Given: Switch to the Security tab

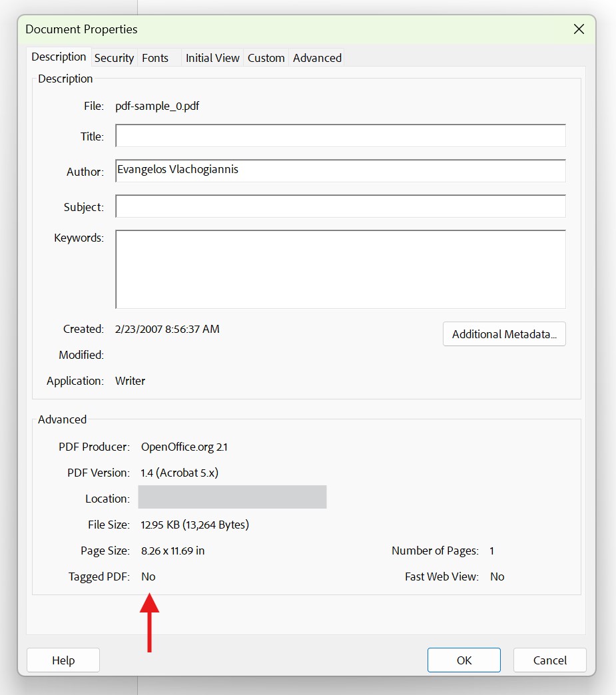Looking at the screenshot, I should coord(114,58).
